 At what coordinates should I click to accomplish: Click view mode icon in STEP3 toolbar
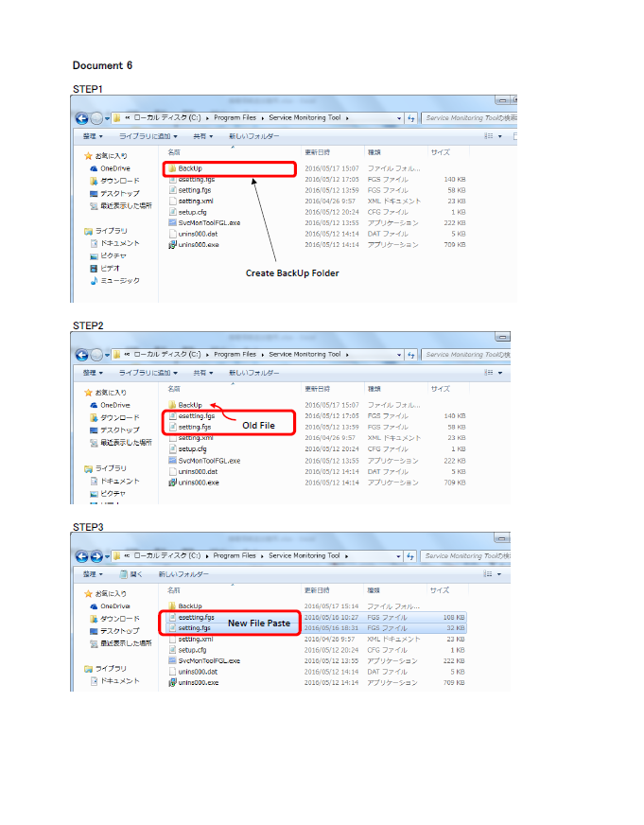[x=488, y=574]
